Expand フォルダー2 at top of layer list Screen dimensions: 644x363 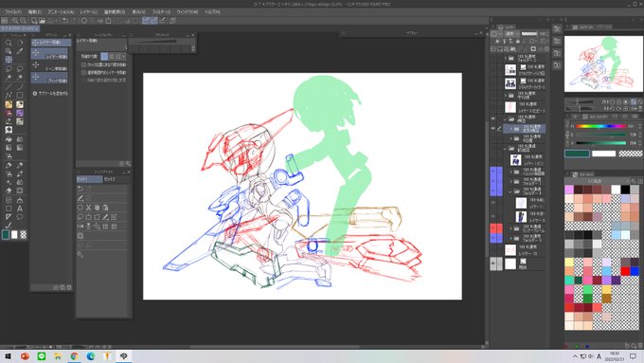[506, 59]
